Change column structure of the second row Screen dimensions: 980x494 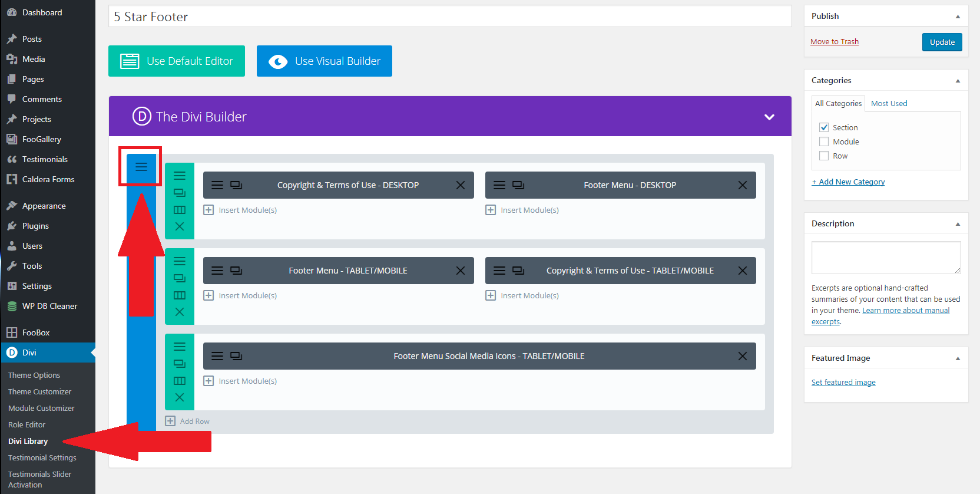tap(180, 295)
